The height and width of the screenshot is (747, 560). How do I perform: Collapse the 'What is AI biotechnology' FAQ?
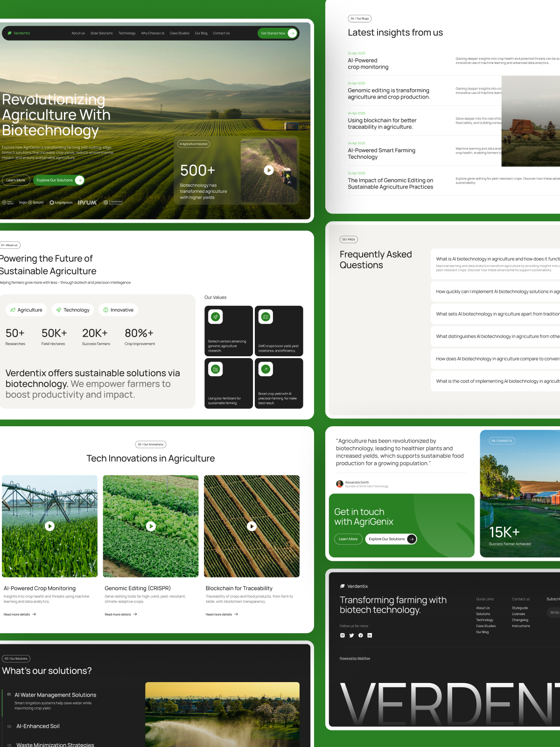point(495,264)
